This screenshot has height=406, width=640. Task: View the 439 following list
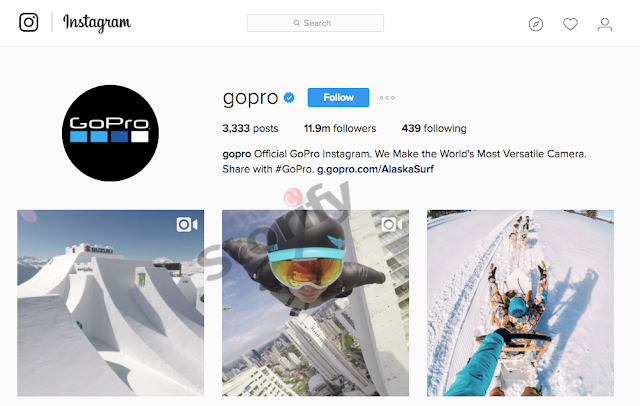pyautogui.click(x=434, y=129)
